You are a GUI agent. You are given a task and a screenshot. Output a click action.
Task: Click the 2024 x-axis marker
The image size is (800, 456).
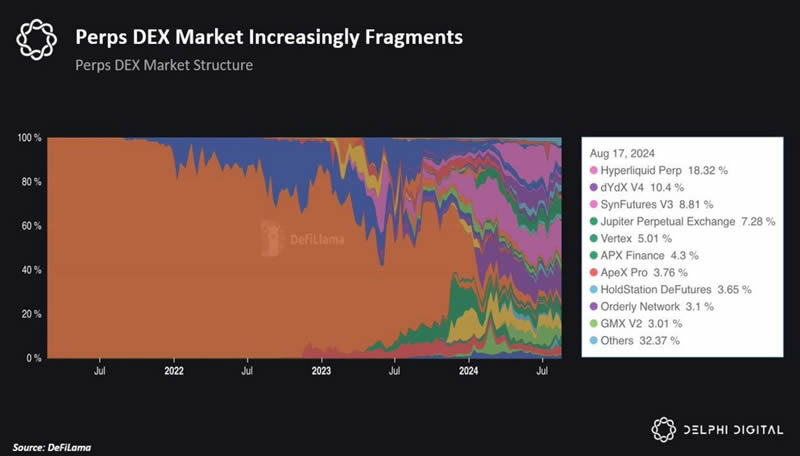[468, 371]
